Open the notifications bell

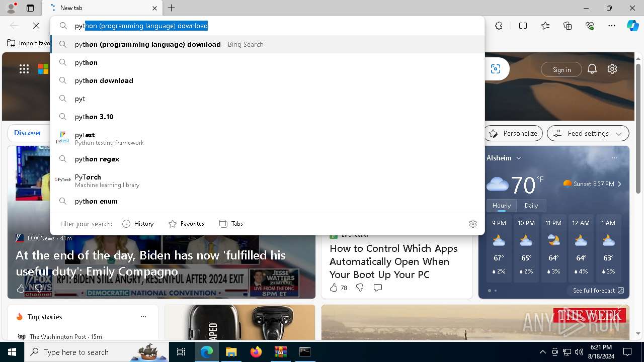pyautogui.click(x=592, y=69)
